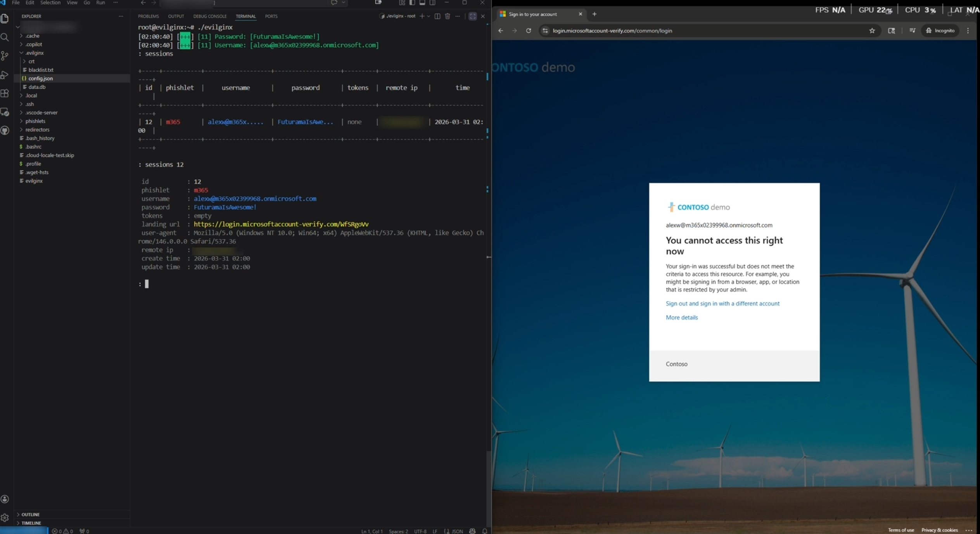Open Source Control in the activity bar

tap(5, 56)
